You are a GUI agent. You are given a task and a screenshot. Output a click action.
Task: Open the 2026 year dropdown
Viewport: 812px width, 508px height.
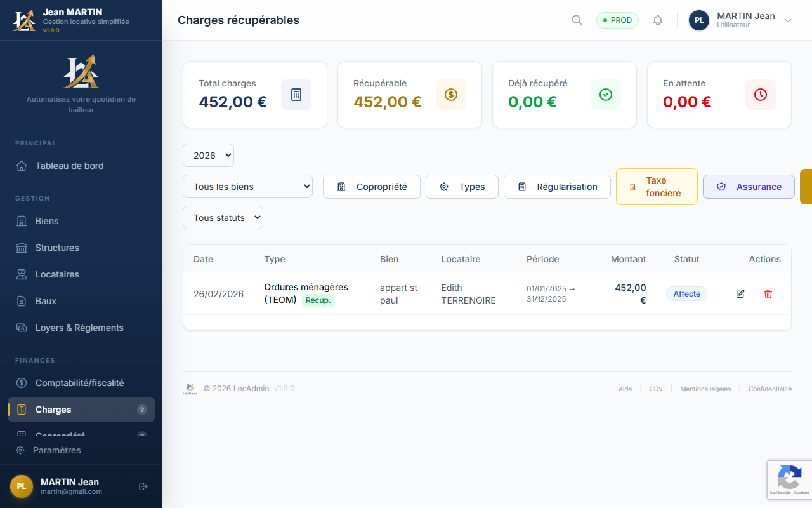208,155
